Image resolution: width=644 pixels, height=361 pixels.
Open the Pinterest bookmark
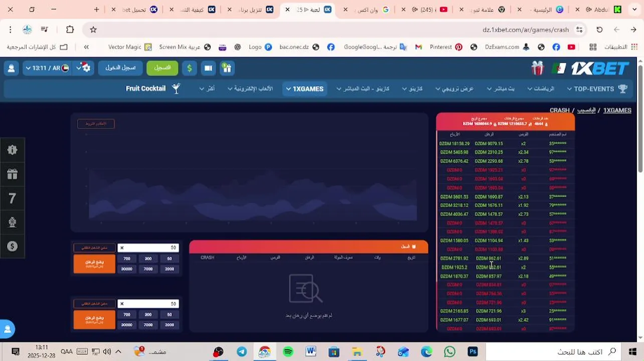(x=446, y=47)
